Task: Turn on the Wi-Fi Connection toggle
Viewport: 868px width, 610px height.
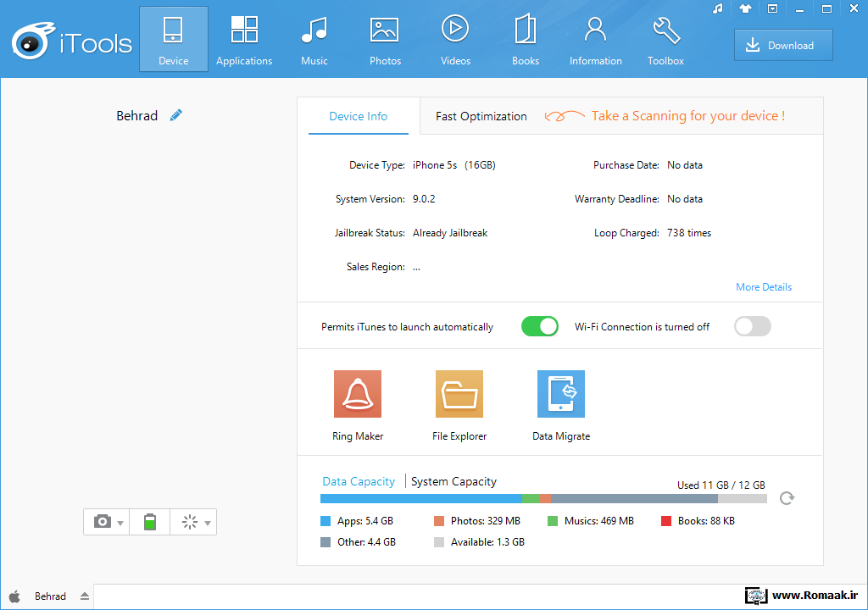Action: pos(753,326)
